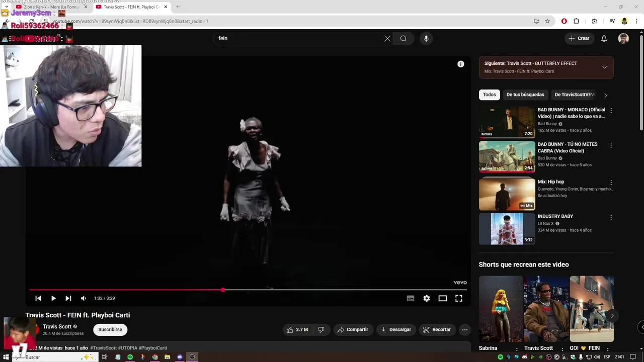Skip to the next video

click(68, 298)
